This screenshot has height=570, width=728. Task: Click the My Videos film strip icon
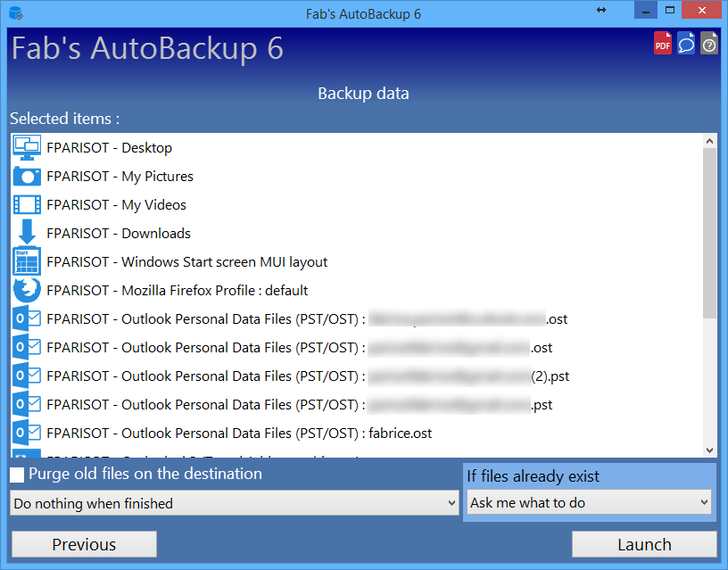click(27, 204)
